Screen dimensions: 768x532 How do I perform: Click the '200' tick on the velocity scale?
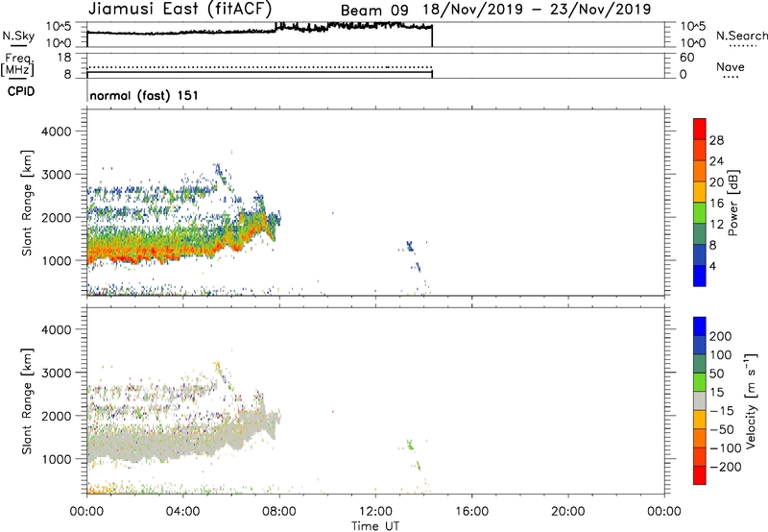click(721, 336)
